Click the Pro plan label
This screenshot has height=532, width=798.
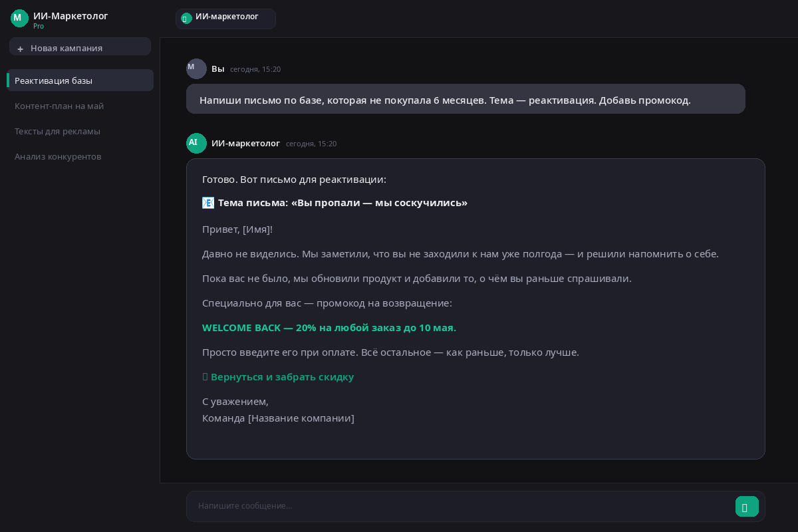coord(39,26)
